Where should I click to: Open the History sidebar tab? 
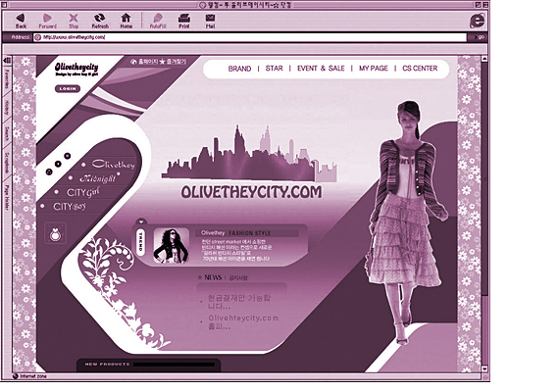pos(7,108)
